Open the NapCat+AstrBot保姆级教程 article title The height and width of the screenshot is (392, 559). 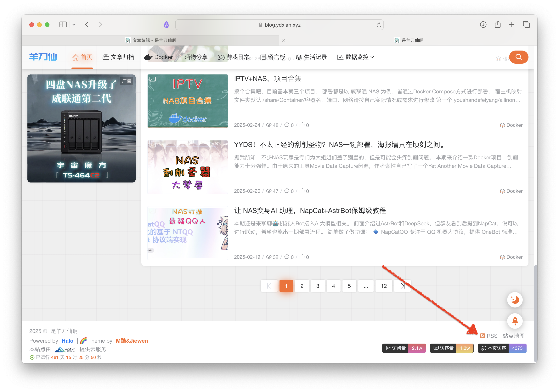[310, 211]
